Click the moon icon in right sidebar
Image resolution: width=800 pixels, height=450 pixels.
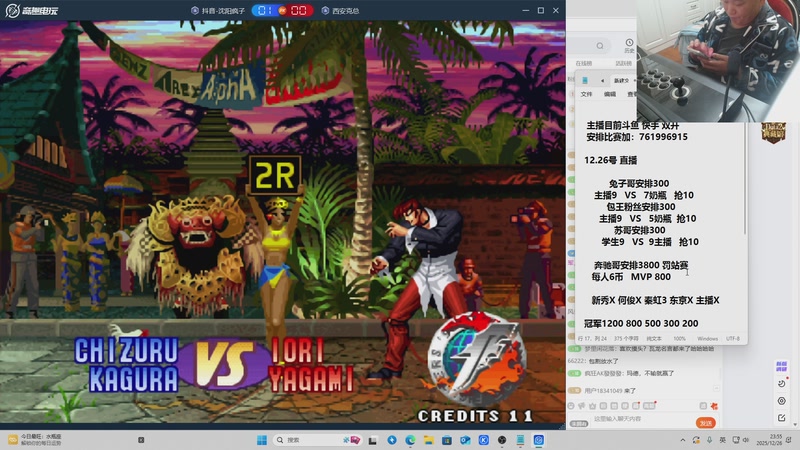tap(782, 384)
